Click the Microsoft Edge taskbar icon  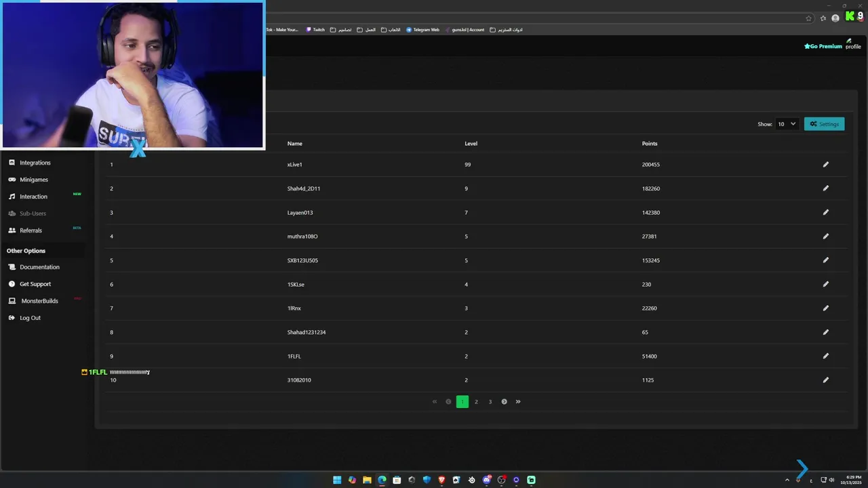(x=382, y=480)
